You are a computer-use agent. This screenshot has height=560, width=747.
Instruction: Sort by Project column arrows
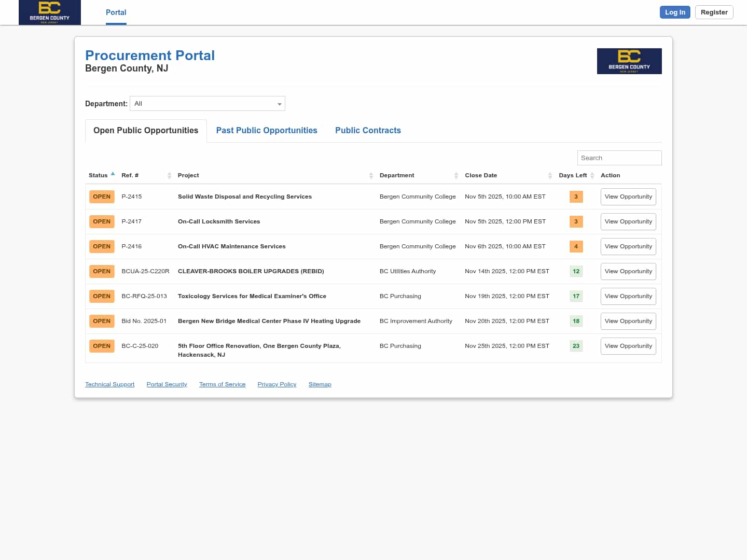[371, 176]
